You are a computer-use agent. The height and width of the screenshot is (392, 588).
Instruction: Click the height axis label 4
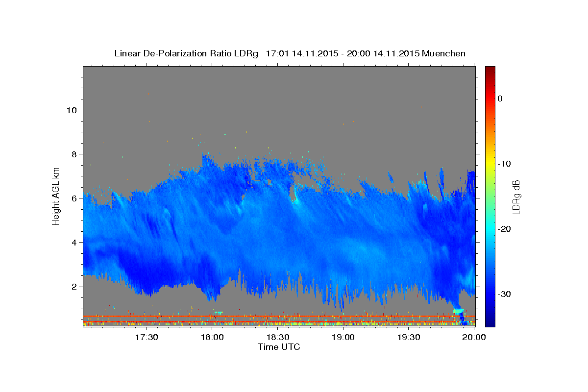(73, 242)
